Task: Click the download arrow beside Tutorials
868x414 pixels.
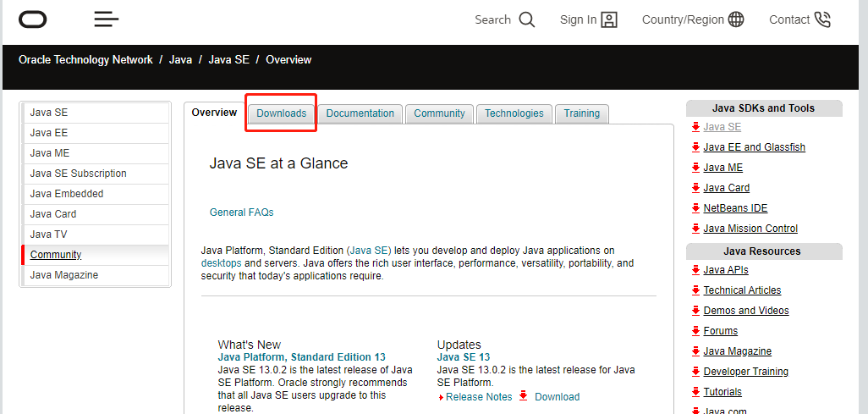Action: [696, 392]
